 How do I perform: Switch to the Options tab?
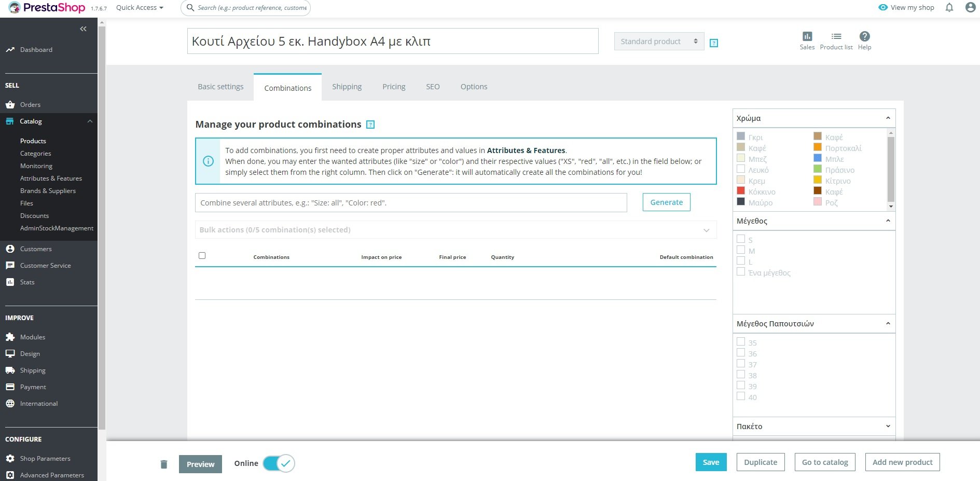pos(474,87)
